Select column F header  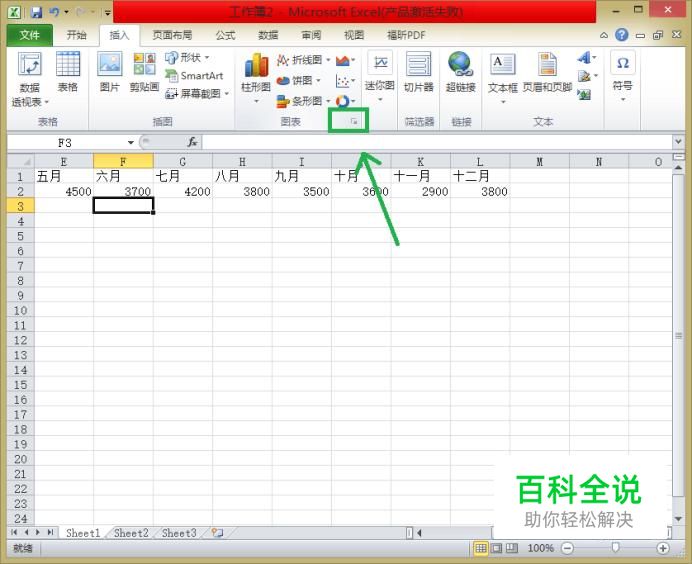point(123,162)
